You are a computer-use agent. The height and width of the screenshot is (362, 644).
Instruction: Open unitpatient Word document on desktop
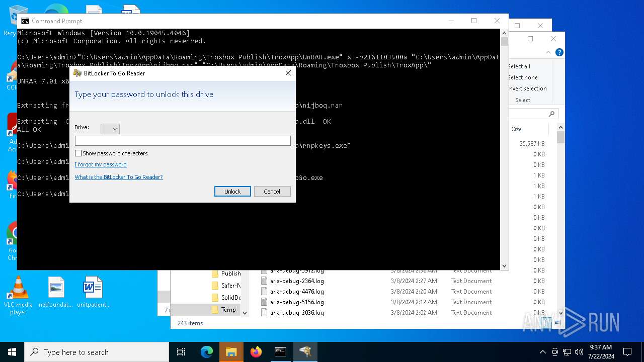[94, 293]
